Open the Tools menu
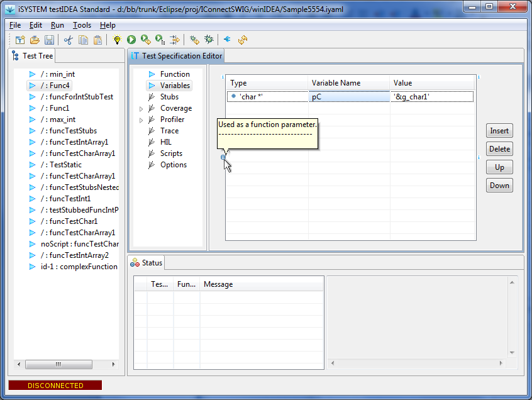 [82, 25]
